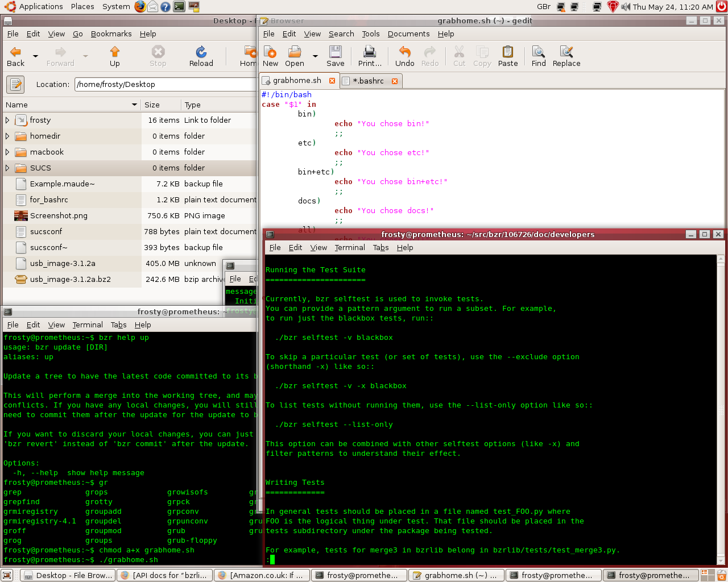Click the Location path input field
728x582 pixels.
pyautogui.click(x=165, y=85)
